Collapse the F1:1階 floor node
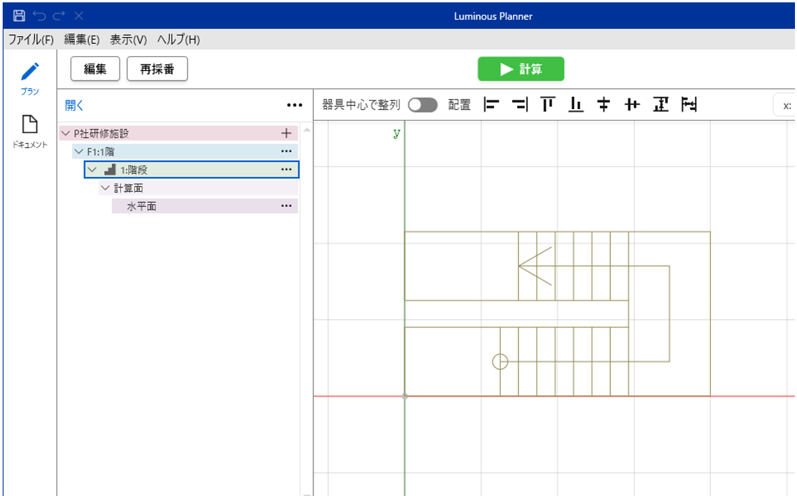Screen dimensions: 797x496 pyautogui.click(x=79, y=152)
